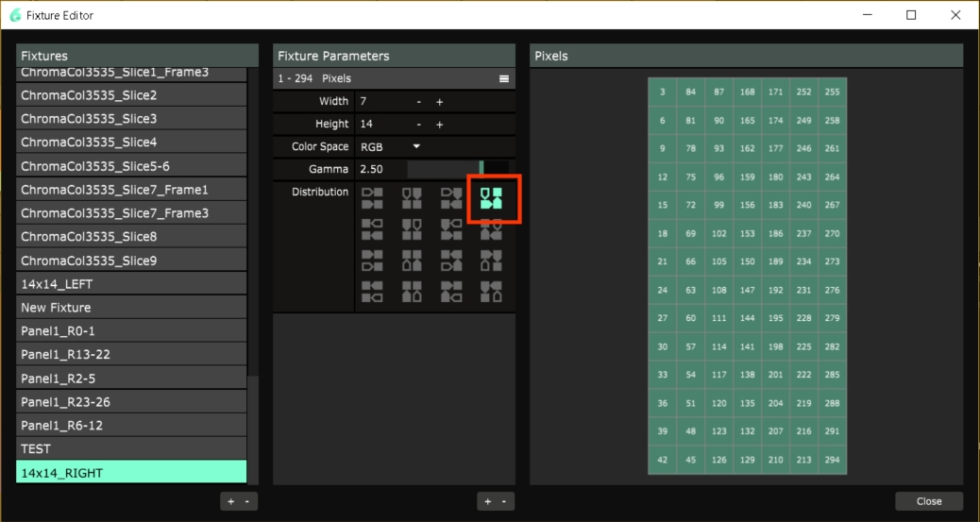The image size is (980, 522).
Task: Select fixture Panel1_R2-5
Action: 131,379
